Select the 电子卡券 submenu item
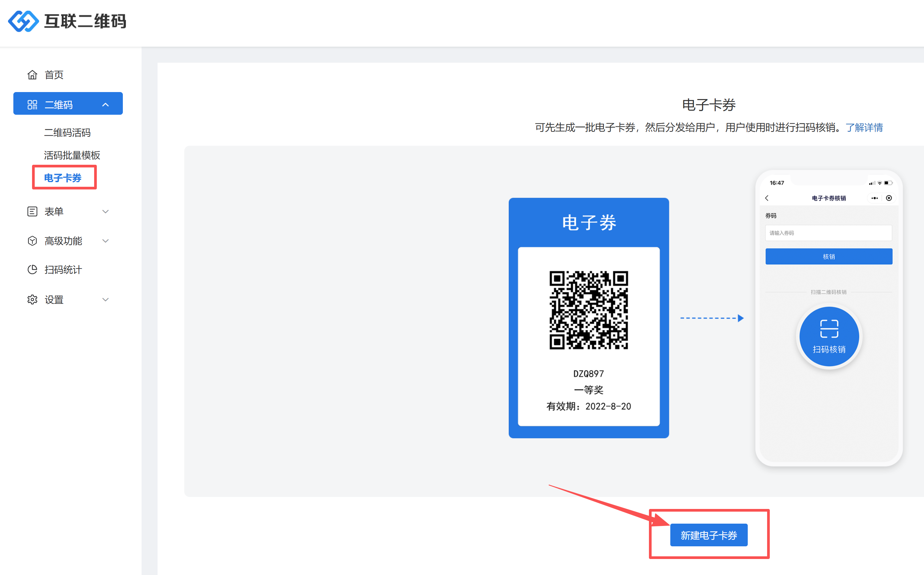 63,177
